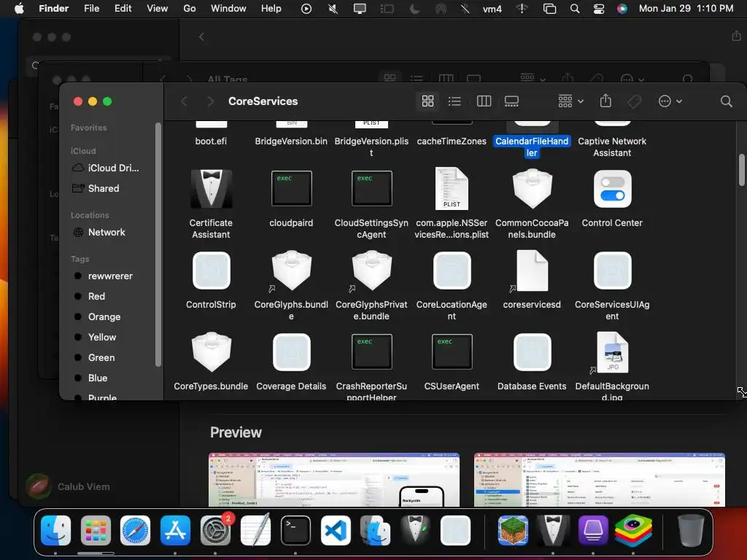
Task: Open App Store from the Dock
Action: tap(175, 531)
